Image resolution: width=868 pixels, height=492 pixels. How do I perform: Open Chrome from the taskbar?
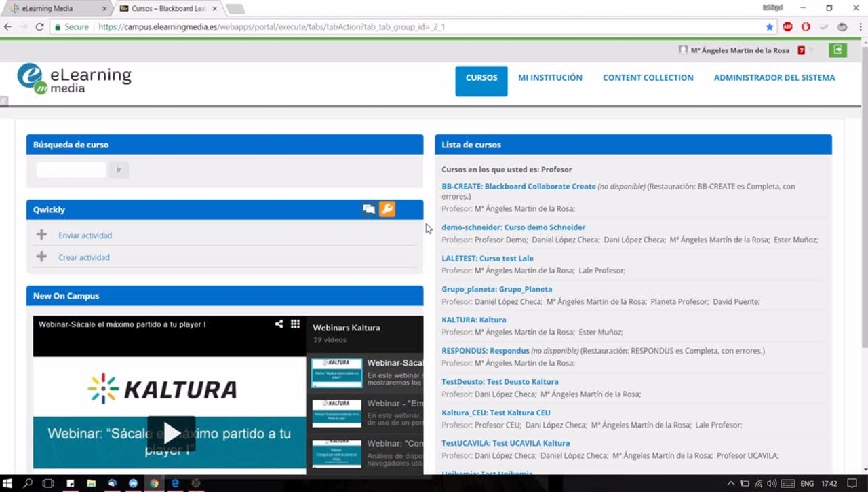[154, 484]
